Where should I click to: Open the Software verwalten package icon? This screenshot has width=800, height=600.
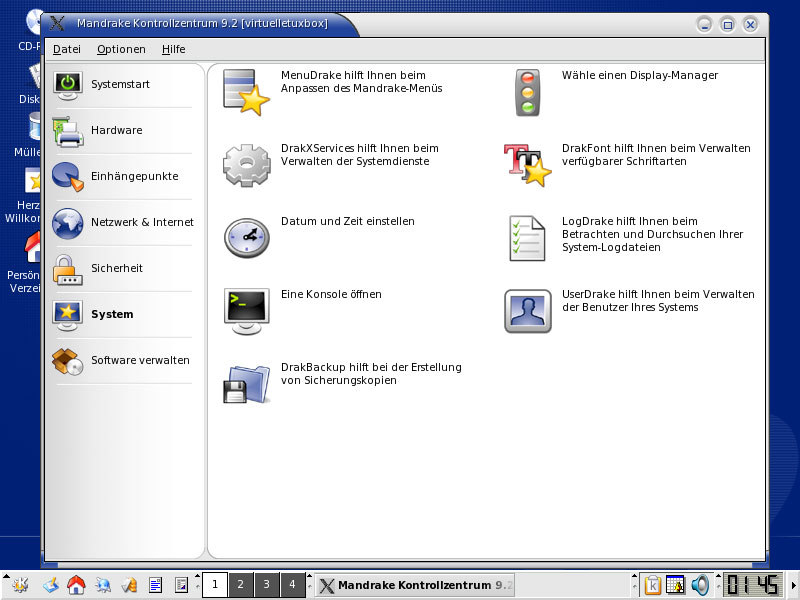tap(68, 361)
